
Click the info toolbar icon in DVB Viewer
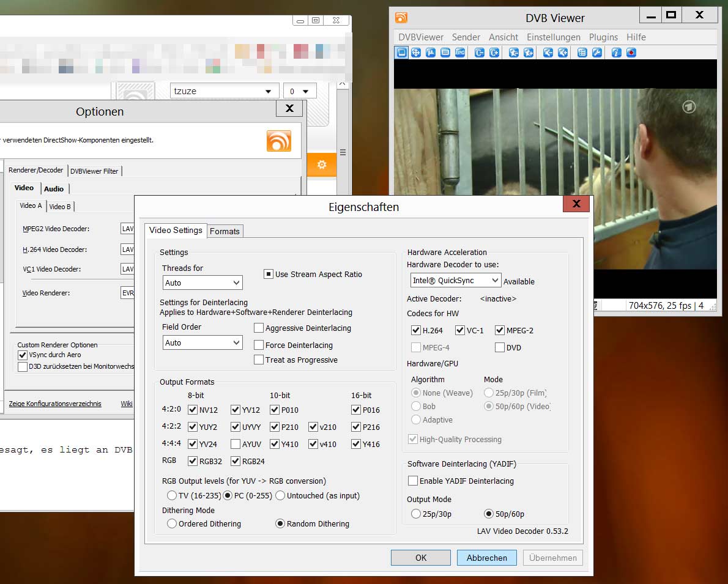click(x=617, y=53)
